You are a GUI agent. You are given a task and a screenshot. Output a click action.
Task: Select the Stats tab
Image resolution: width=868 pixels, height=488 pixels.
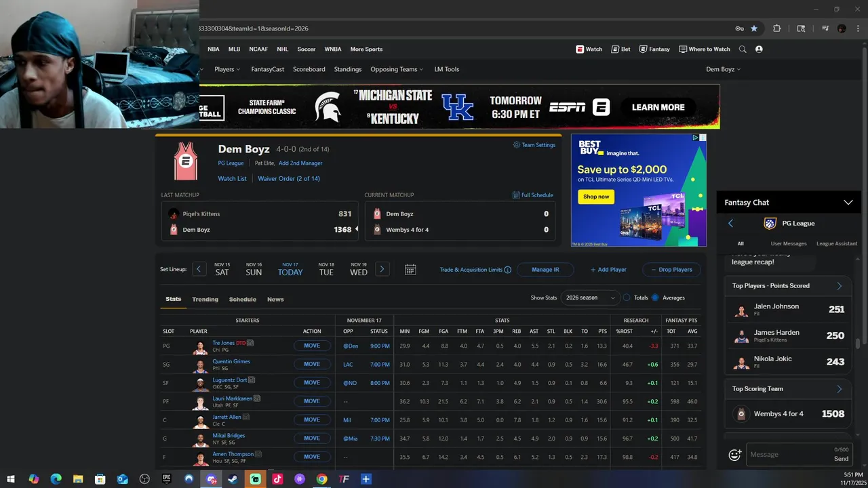click(x=174, y=299)
